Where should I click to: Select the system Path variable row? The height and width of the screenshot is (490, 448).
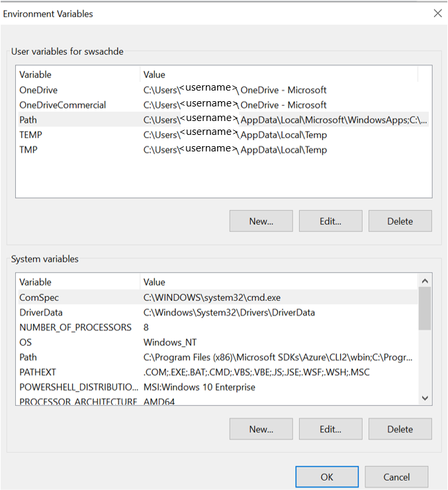(x=218, y=357)
